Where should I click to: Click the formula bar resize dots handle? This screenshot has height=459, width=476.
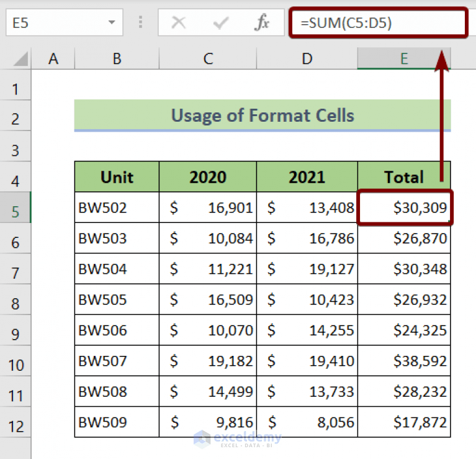140,22
